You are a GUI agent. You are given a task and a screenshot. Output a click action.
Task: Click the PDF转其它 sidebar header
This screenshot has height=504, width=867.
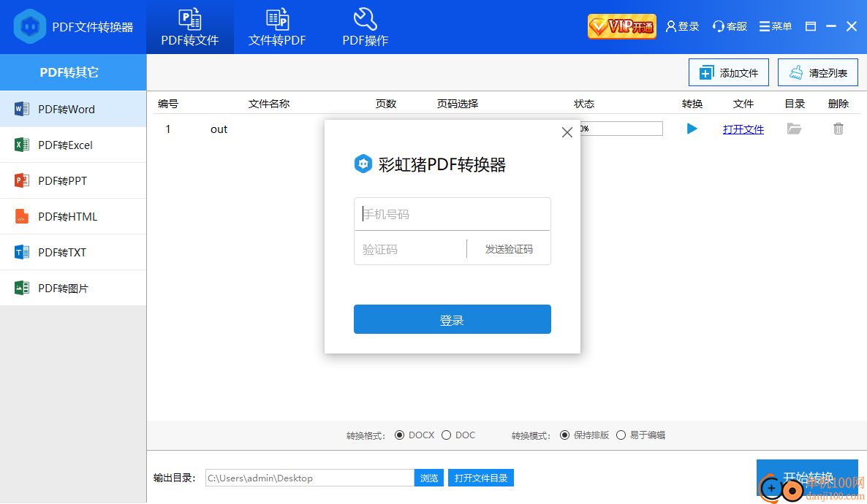pos(73,72)
